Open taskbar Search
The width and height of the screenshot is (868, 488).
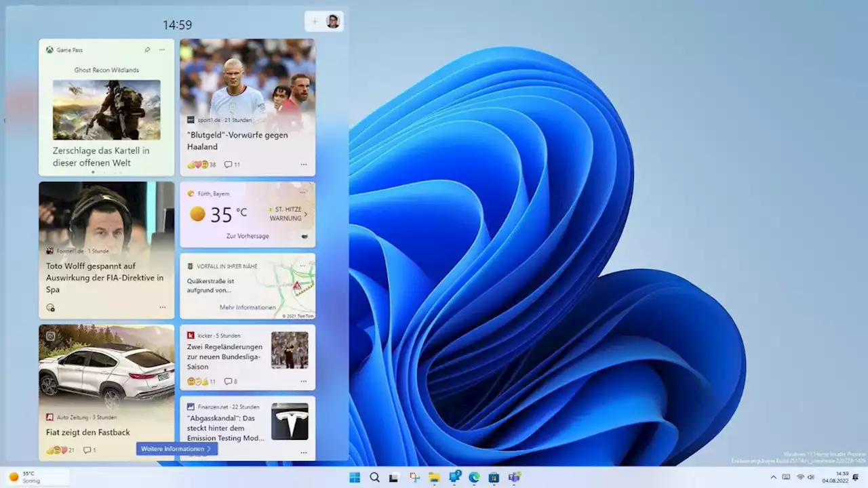click(x=374, y=477)
